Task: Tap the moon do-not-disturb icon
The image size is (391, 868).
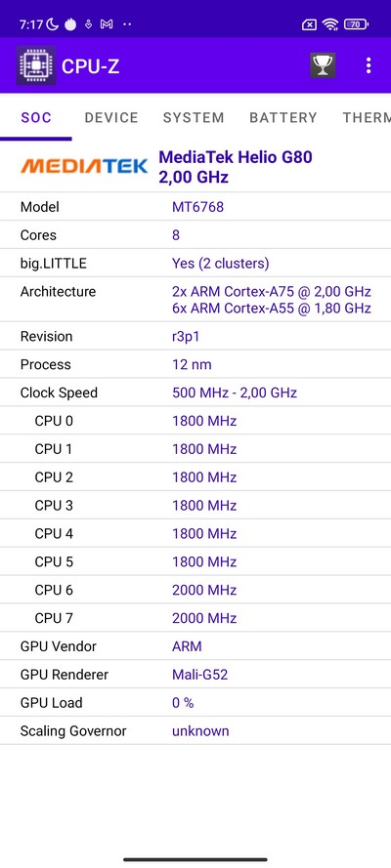Action: pyautogui.click(x=53, y=24)
